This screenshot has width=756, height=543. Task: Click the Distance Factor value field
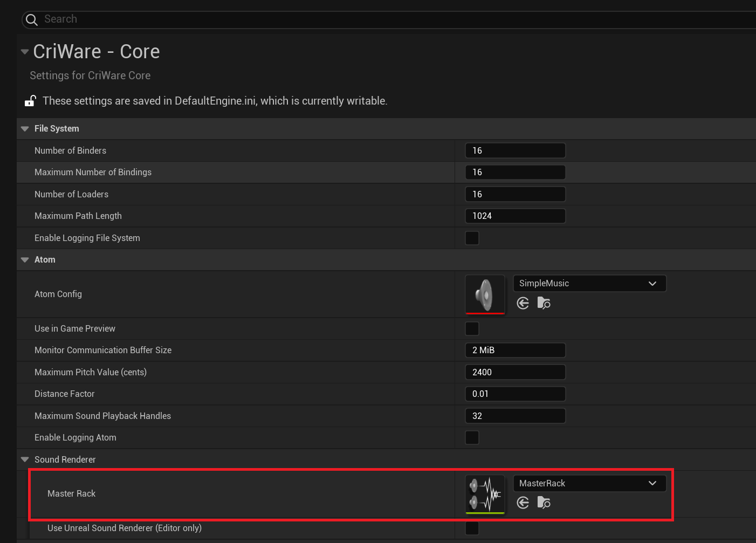515,394
